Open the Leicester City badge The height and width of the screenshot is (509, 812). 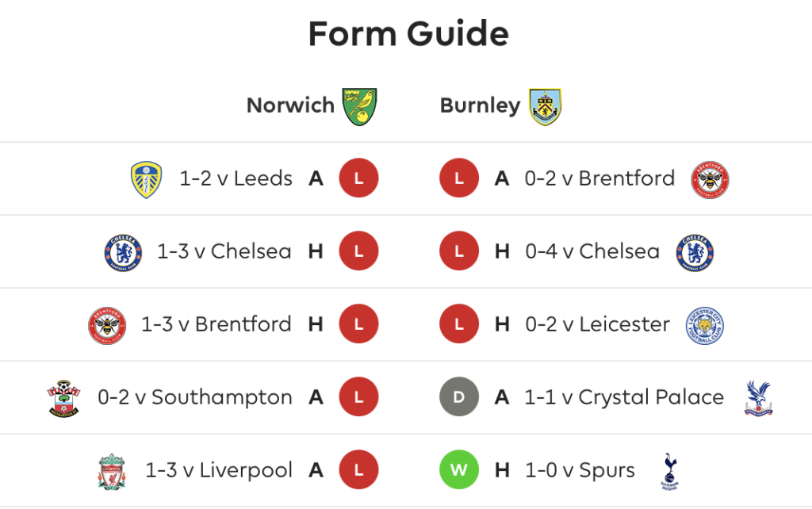click(x=705, y=326)
